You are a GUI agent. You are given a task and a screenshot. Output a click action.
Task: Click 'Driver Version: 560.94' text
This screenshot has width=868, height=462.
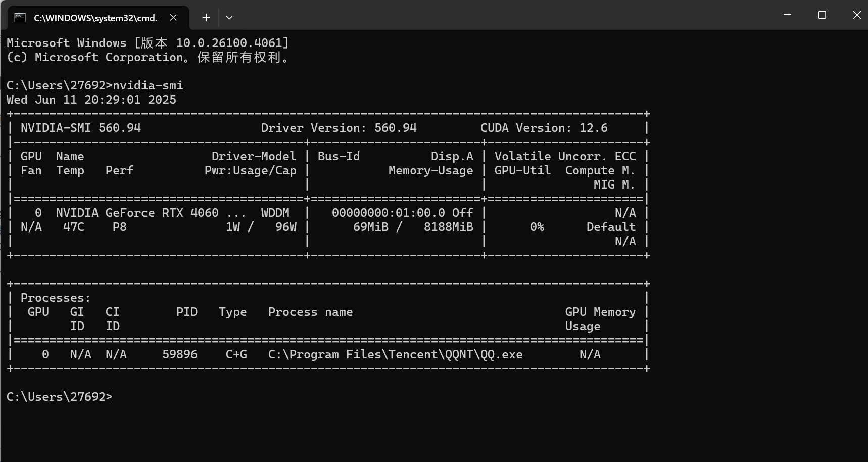click(x=339, y=128)
